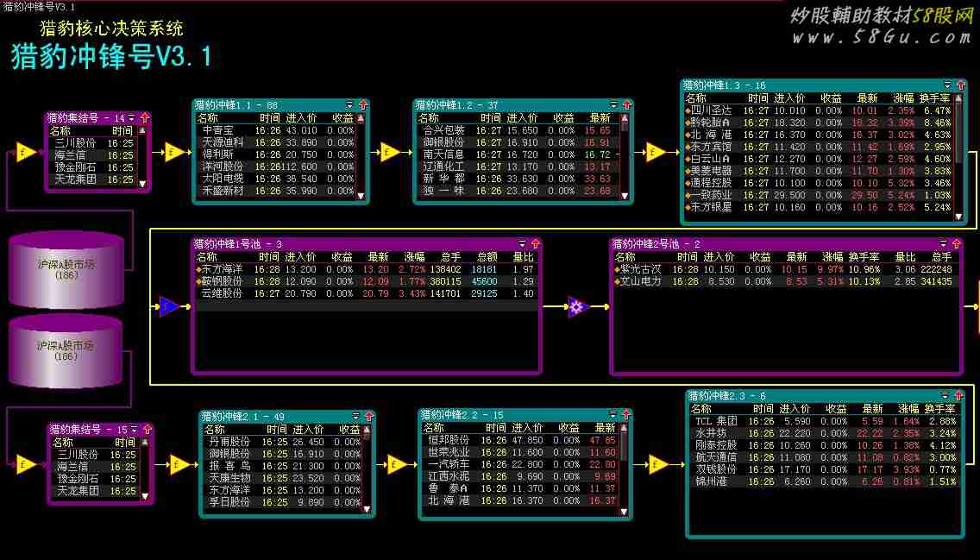Select the yellow filter node feeding 猎豹冲锋1.1
Viewport: 980px width, 560px height.
coord(174,152)
